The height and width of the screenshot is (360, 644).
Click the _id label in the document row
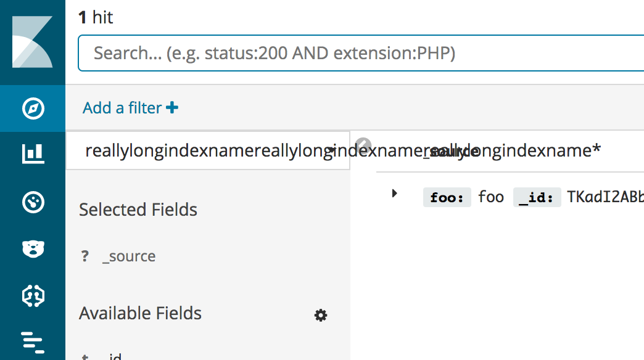coord(537,197)
